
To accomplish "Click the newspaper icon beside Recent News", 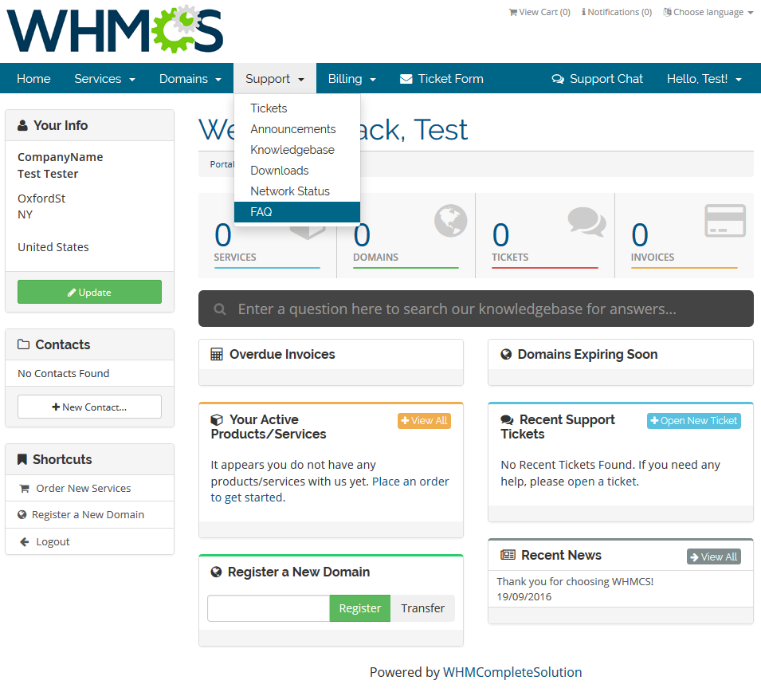I will (508, 555).
